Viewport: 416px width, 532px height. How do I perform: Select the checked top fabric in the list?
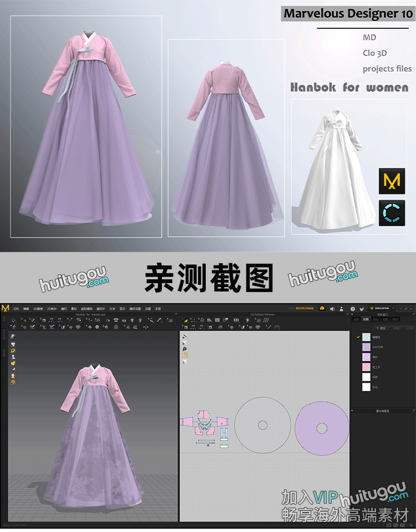coord(366,337)
